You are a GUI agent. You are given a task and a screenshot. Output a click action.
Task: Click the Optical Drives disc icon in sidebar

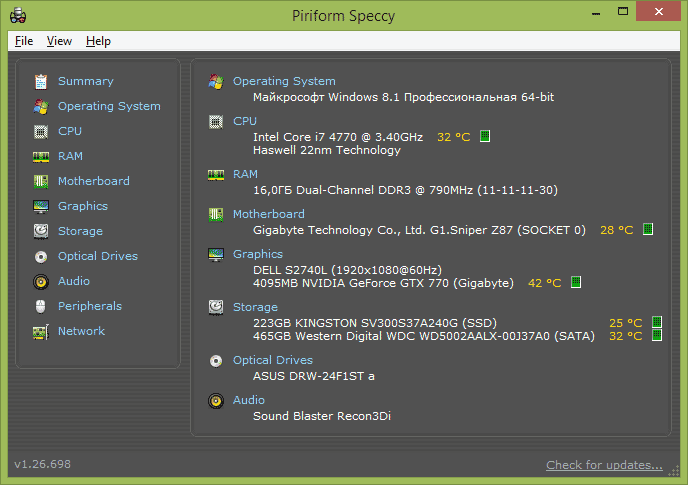point(41,257)
